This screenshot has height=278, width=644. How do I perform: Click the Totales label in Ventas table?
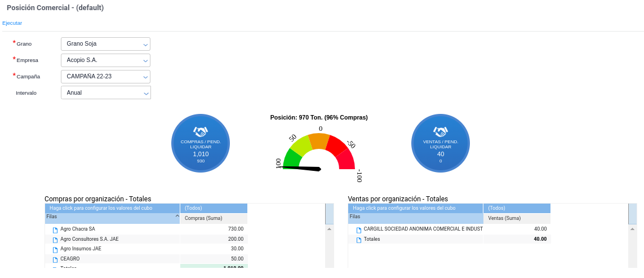[x=372, y=239]
